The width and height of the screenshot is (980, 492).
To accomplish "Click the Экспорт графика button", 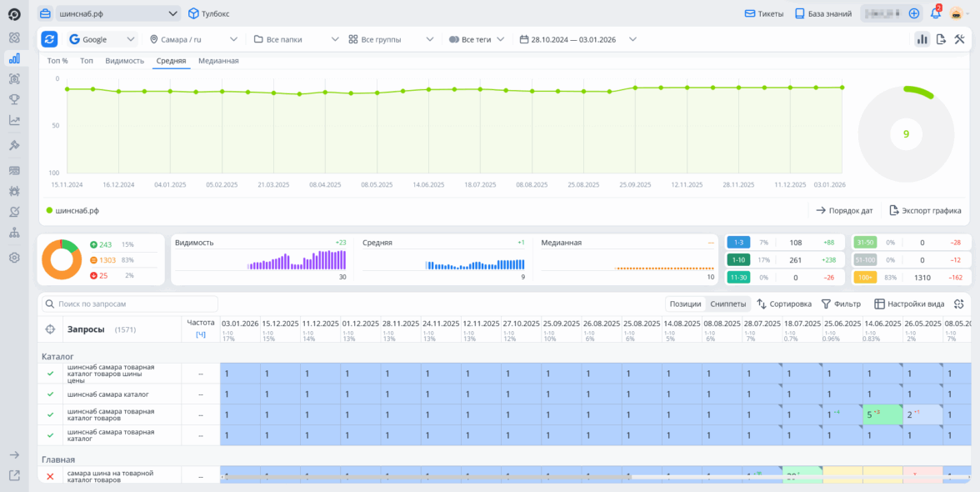I will click(x=925, y=211).
